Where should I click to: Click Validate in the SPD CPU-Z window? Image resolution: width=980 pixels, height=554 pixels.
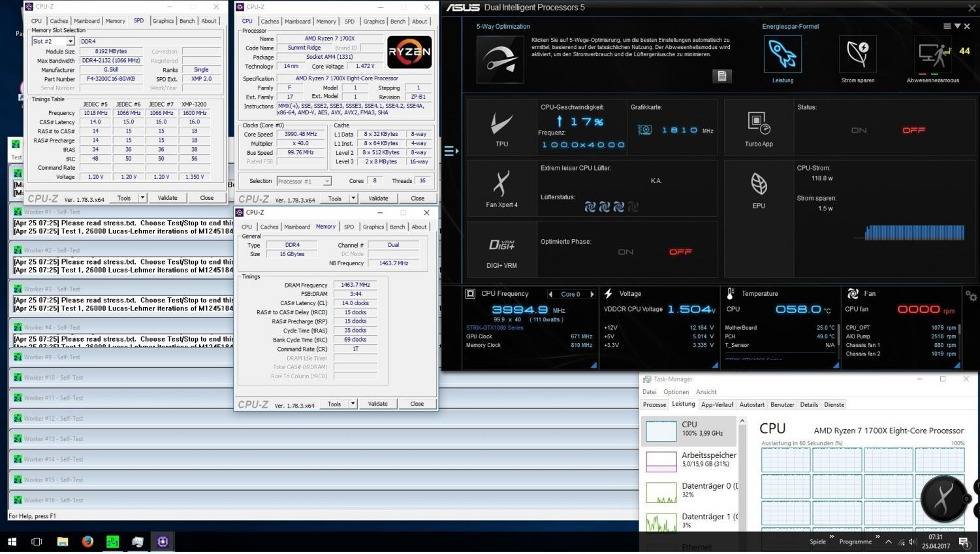[x=167, y=197]
